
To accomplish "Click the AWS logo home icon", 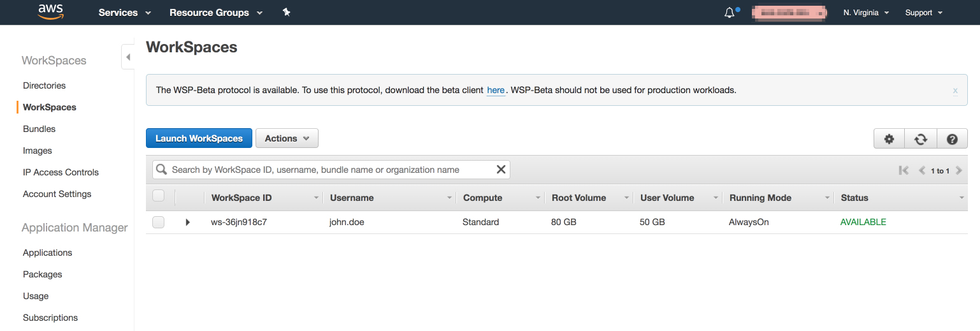I will tap(50, 12).
